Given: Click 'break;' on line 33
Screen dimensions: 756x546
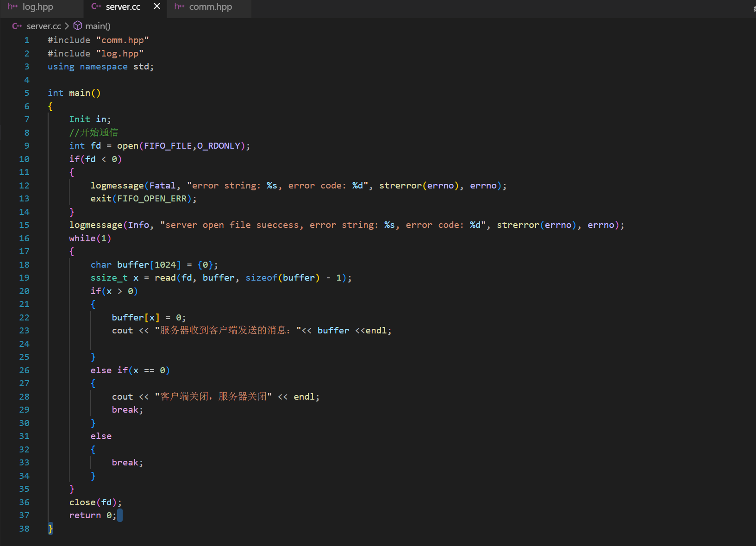Looking at the screenshot, I should [x=128, y=463].
